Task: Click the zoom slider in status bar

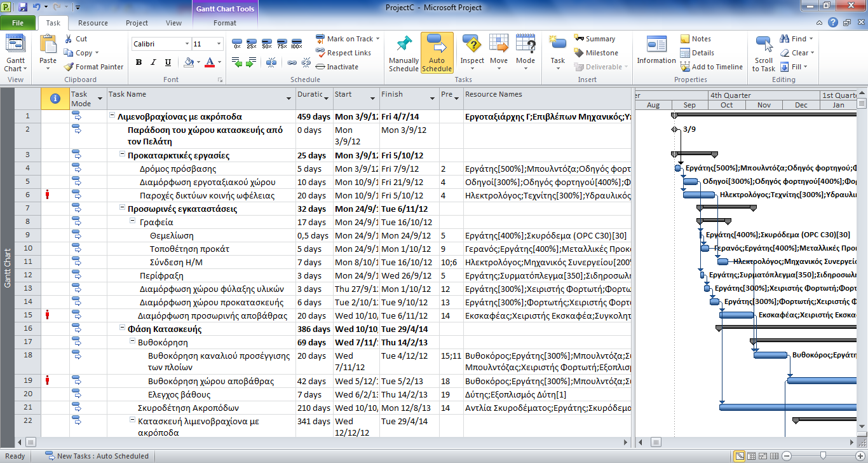Action: (824, 456)
